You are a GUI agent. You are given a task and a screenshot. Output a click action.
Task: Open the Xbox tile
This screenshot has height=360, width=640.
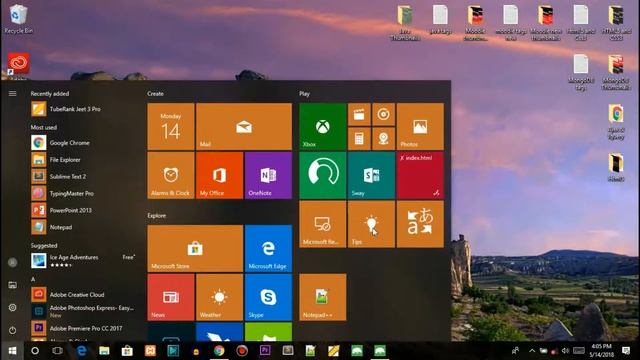(322, 127)
